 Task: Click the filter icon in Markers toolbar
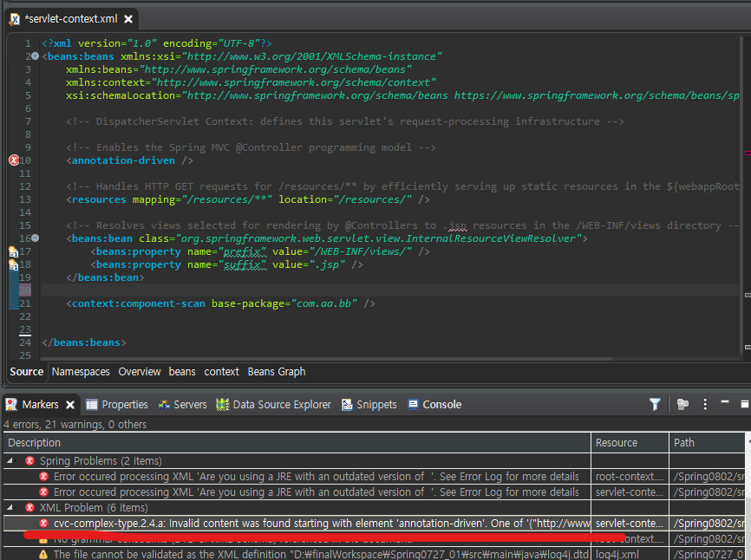[655, 404]
